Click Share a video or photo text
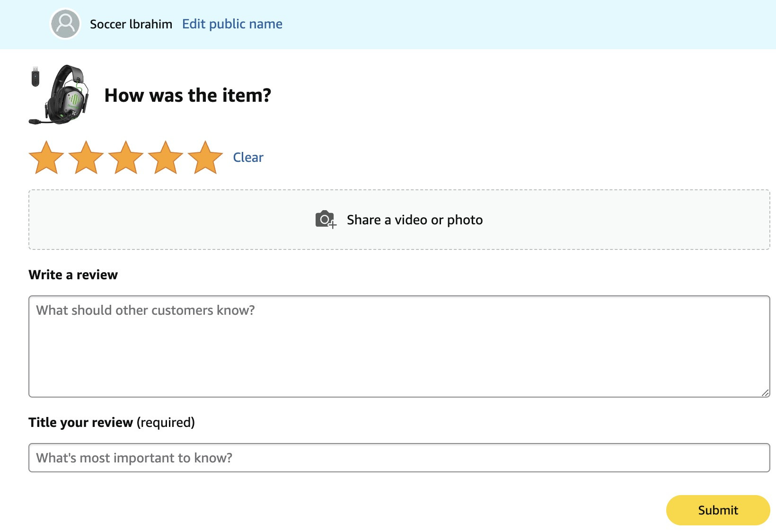 point(414,220)
